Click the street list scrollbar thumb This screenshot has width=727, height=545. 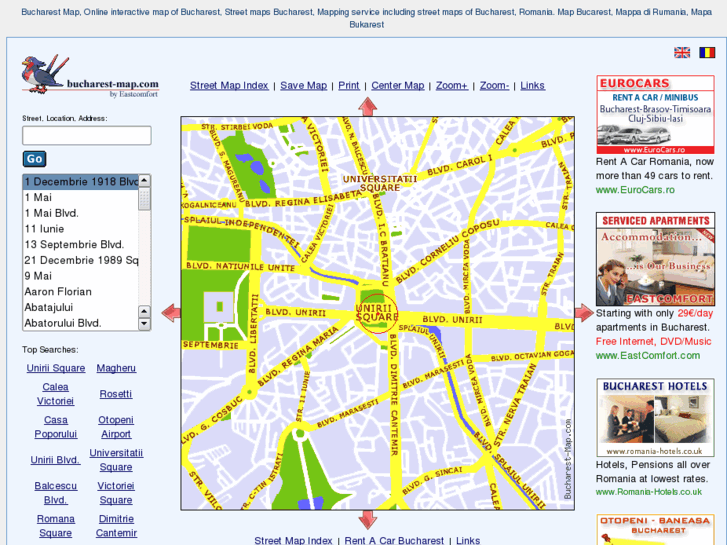pyautogui.click(x=145, y=199)
